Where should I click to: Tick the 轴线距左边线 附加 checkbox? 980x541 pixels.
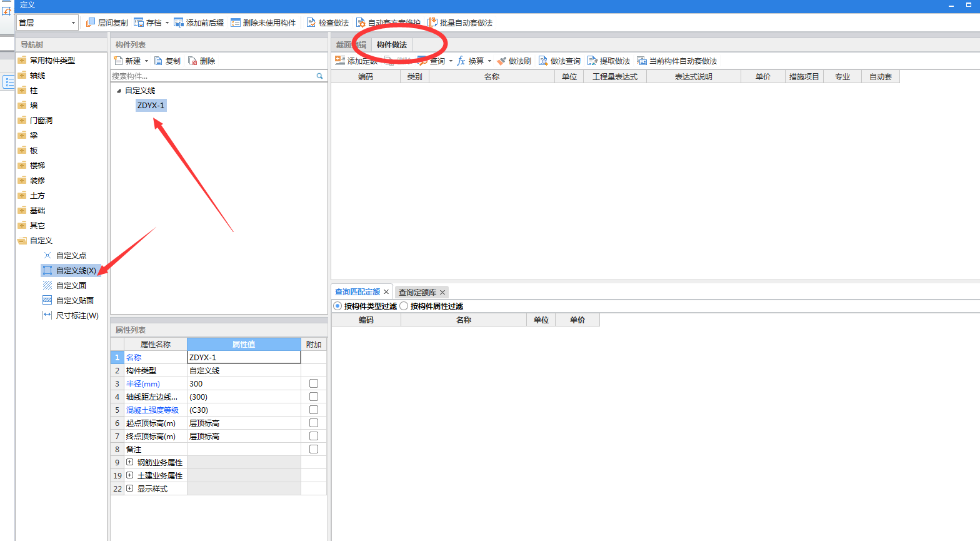[x=314, y=397]
